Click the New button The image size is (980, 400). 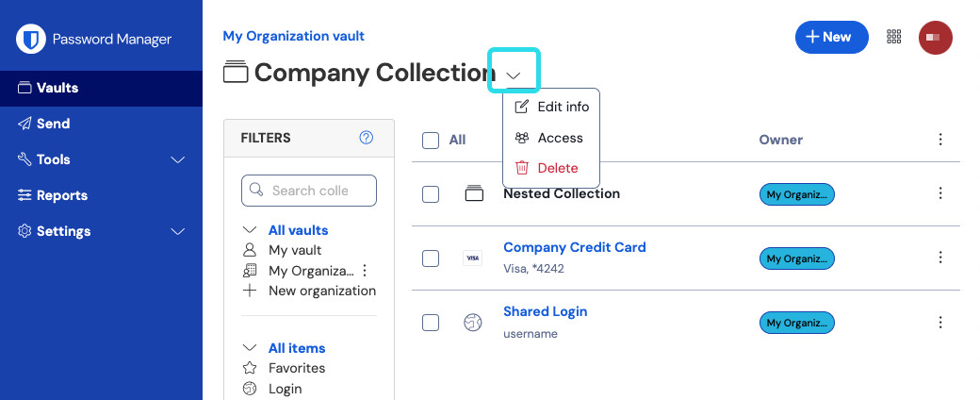(832, 37)
